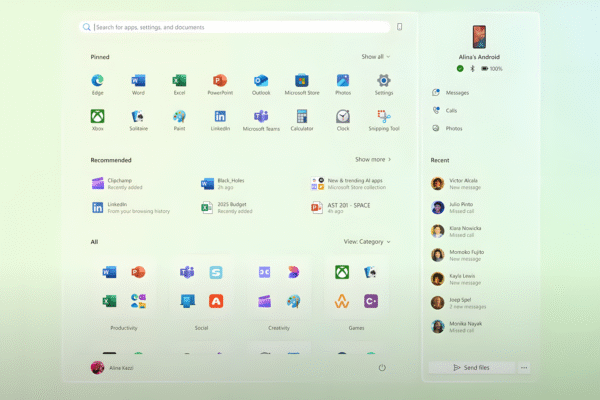Open Monika Nayak's missed call
Image resolution: width=600 pixels, height=400 pixels.
coord(457,327)
